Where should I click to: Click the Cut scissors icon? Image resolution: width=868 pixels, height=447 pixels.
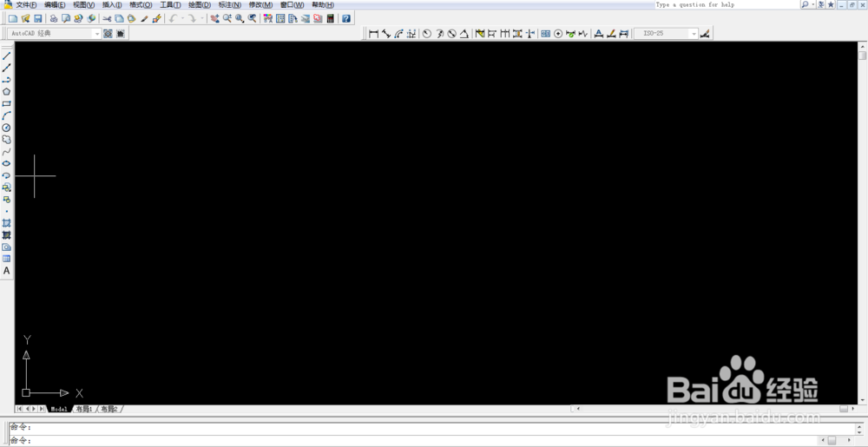pyautogui.click(x=108, y=18)
